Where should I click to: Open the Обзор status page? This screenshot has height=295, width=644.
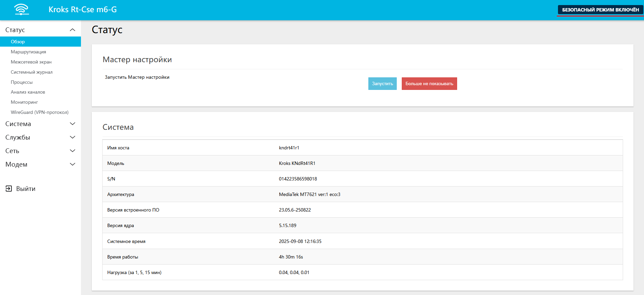click(x=18, y=42)
